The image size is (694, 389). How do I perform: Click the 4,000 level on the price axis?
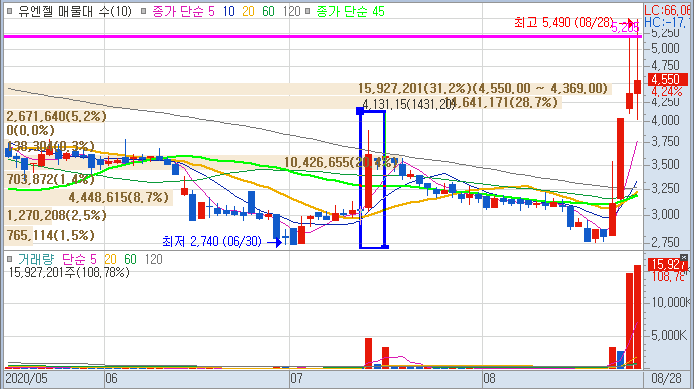[x=665, y=120]
